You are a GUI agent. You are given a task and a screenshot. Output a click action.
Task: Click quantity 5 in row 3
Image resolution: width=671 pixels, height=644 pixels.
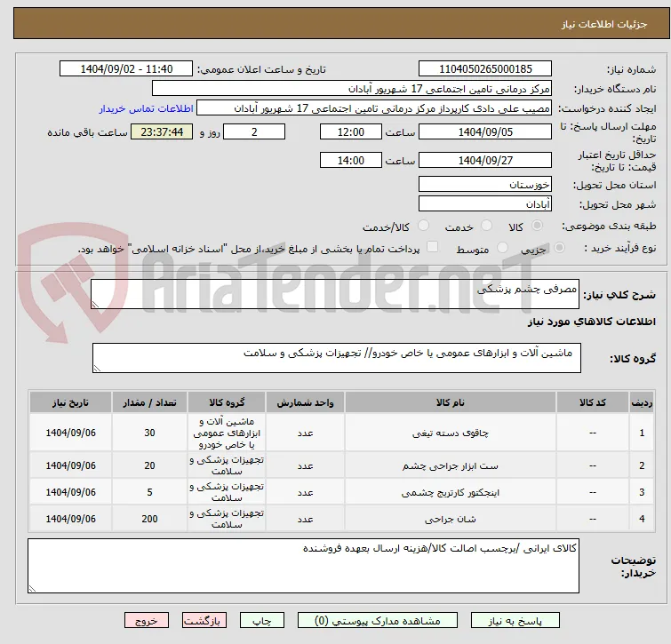click(149, 492)
